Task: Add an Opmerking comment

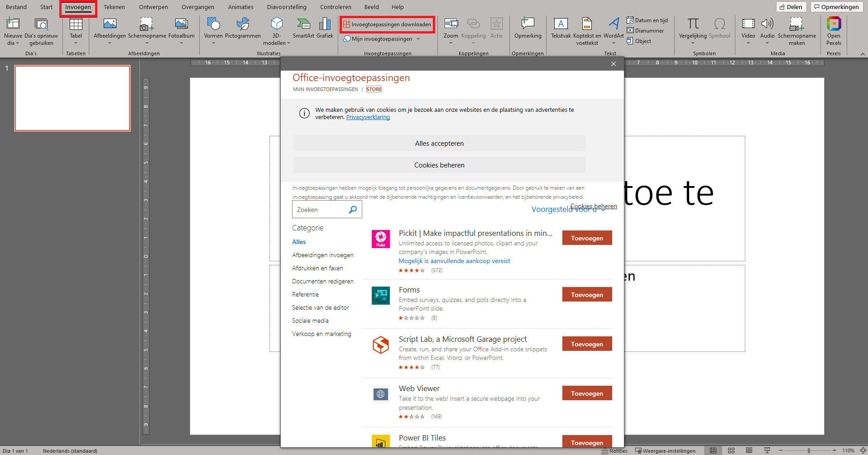Action: tap(528, 28)
